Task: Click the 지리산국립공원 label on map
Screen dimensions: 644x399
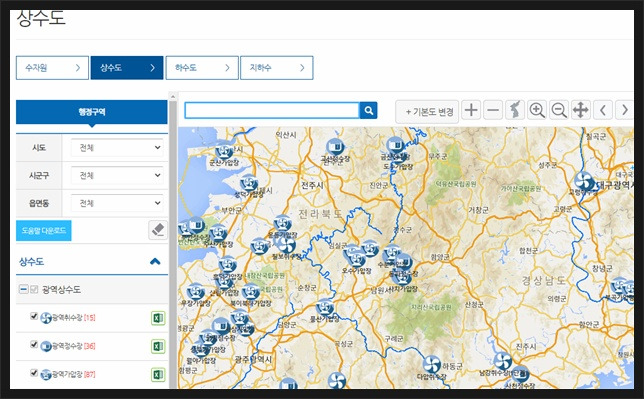Action: pos(431,307)
